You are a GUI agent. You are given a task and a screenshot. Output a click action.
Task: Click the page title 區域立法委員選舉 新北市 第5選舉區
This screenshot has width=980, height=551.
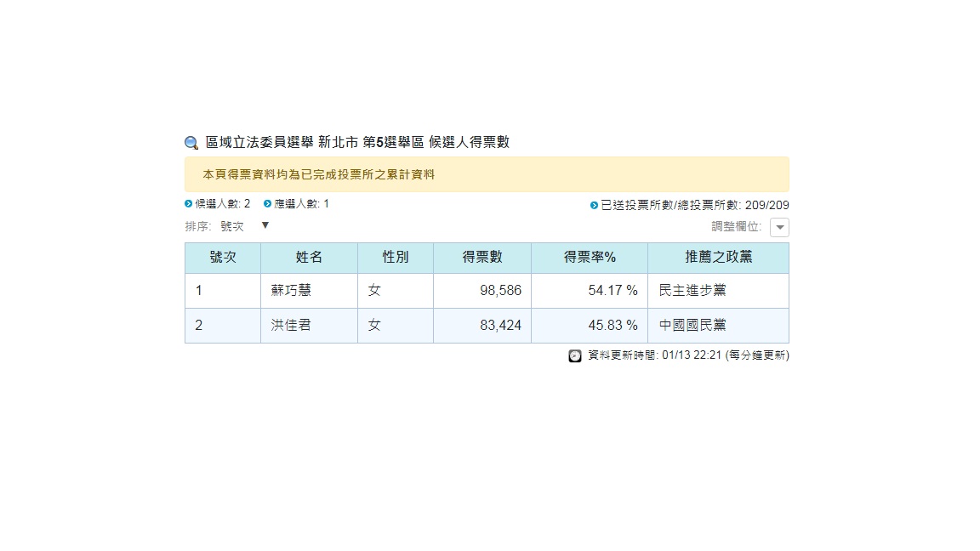[315, 143]
